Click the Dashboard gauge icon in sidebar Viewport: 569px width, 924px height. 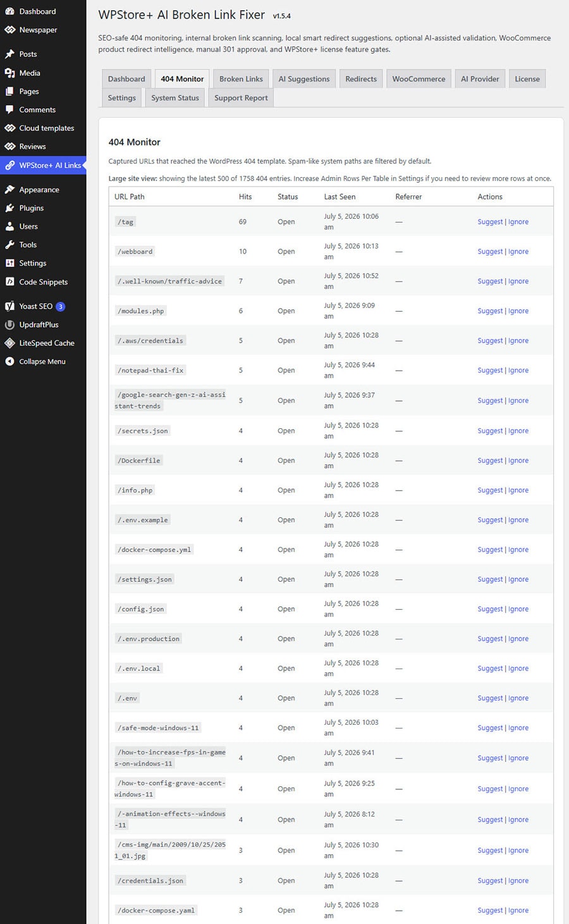point(9,11)
